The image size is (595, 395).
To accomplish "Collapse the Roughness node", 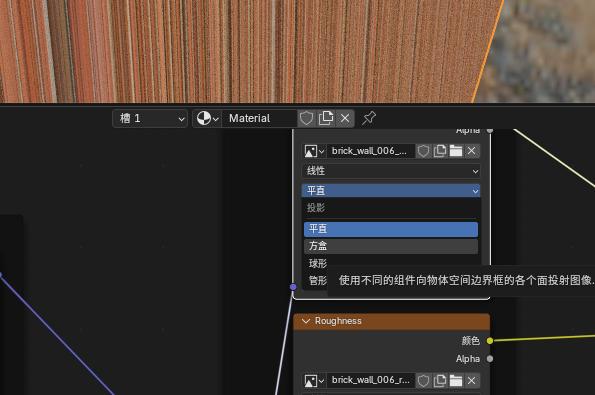I will pos(306,321).
